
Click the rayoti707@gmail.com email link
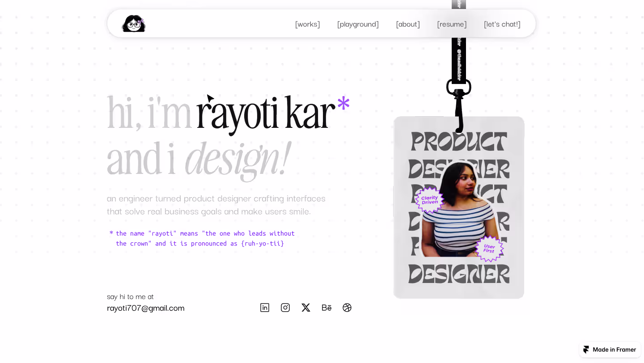[146, 308]
